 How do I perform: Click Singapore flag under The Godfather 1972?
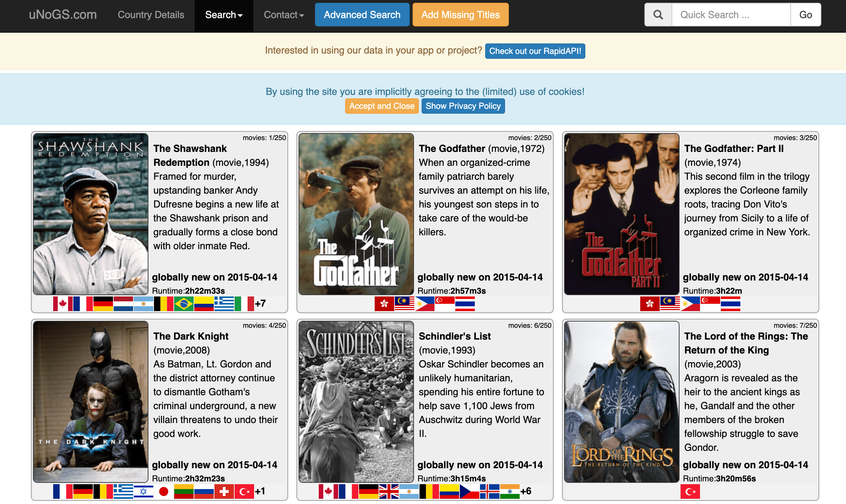(445, 304)
